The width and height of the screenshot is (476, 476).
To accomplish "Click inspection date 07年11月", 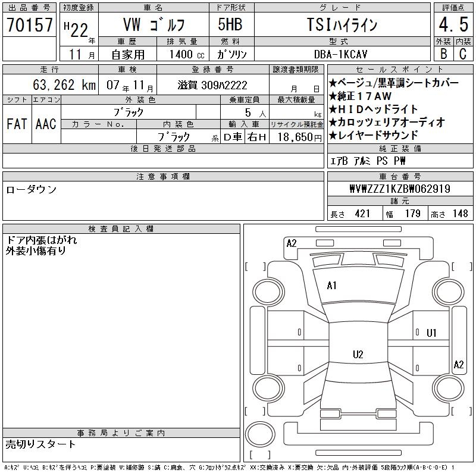I will (x=130, y=85).
